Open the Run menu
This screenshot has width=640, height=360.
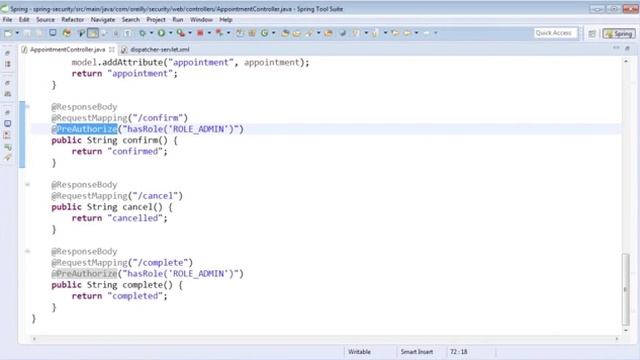coord(178,20)
